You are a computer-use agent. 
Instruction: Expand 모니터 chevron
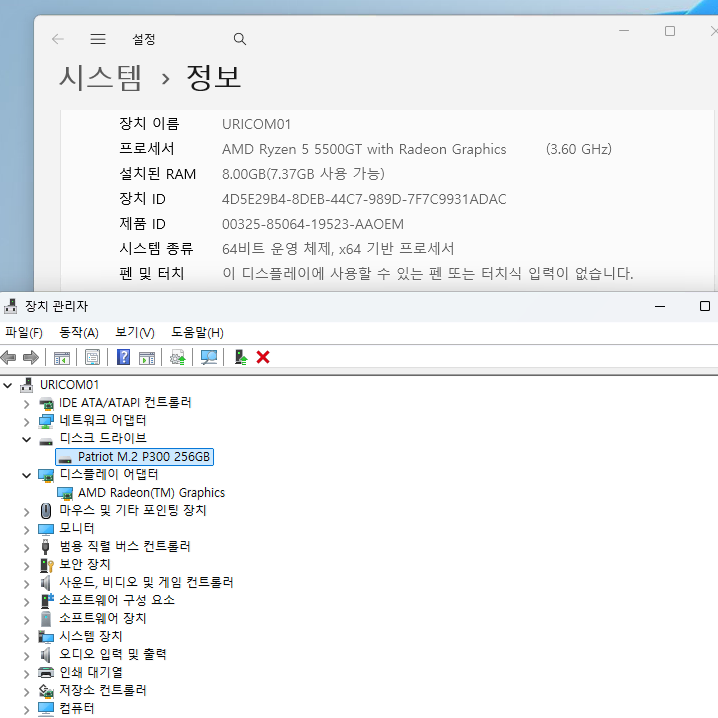[x=27, y=530]
